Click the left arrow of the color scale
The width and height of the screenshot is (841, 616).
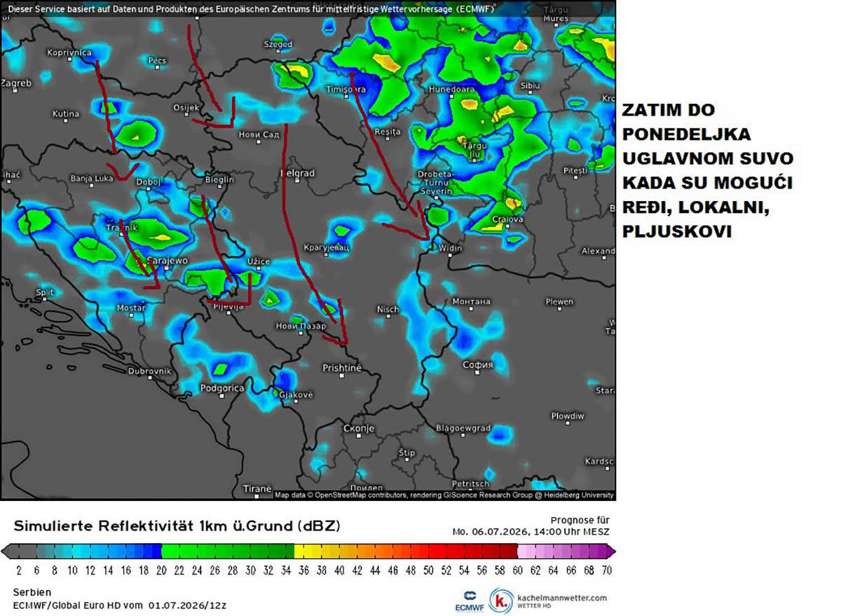pyautogui.click(x=8, y=552)
